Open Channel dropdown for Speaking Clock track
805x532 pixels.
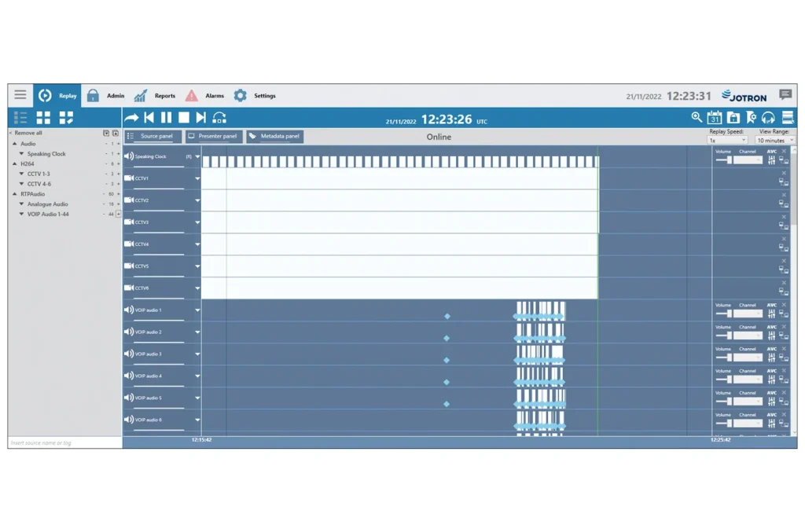748,160
